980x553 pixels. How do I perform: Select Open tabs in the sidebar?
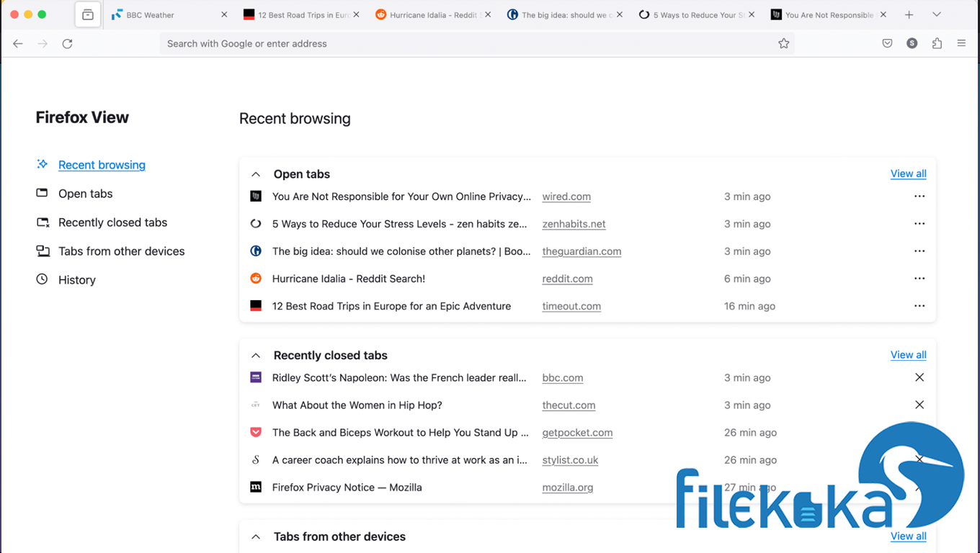coord(85,194)
